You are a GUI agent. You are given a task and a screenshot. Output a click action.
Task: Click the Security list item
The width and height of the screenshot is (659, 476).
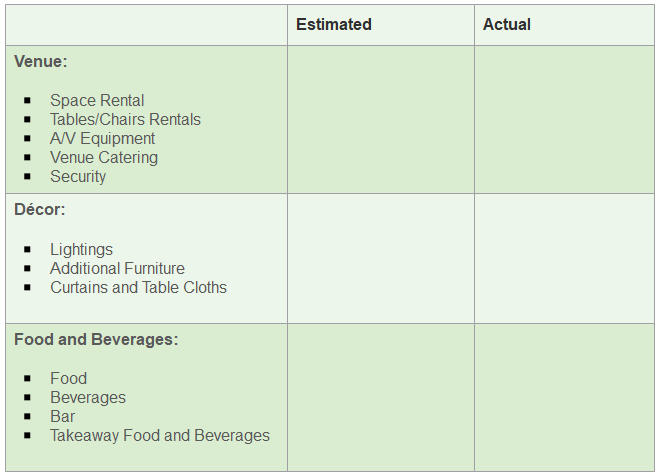tap(78, 176)
